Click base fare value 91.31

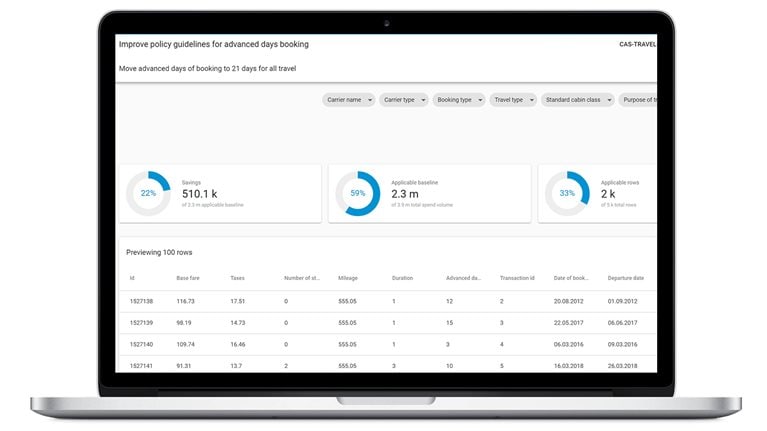(x=184, y=366)
